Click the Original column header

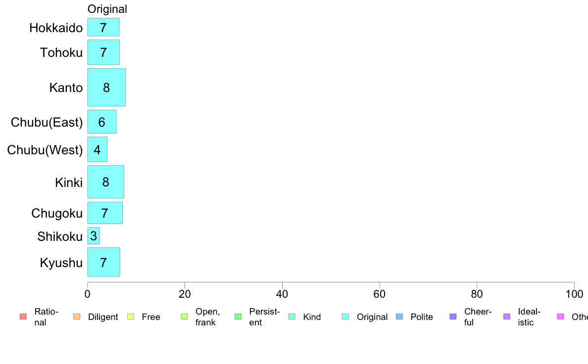pos(107,9)
